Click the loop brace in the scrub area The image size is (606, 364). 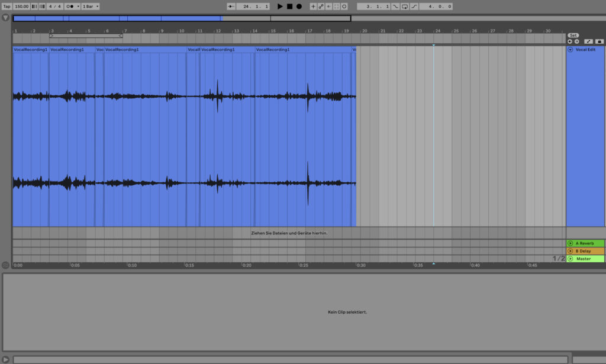click(x=86, y=36)
